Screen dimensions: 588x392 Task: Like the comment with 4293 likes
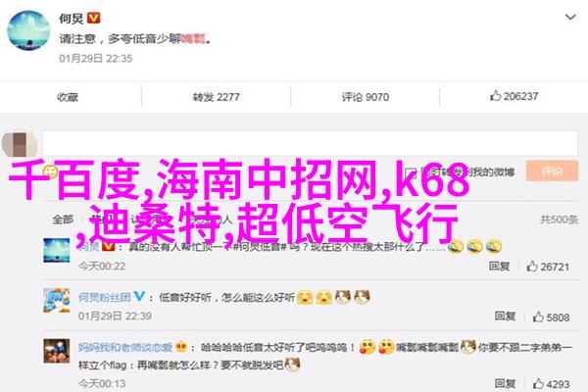(538, 384)
